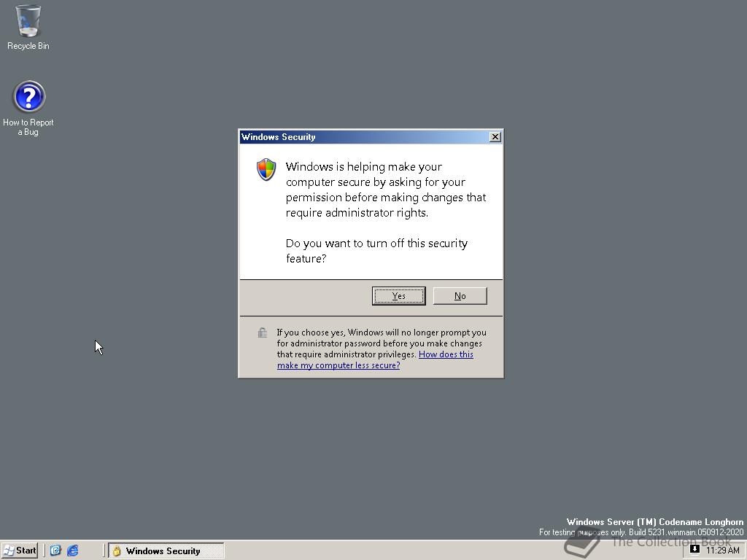Viewport: 747px width, 560px height.
Task: Click the shield icon in Windows Security dialog
Action: click(x=266, y=169)
